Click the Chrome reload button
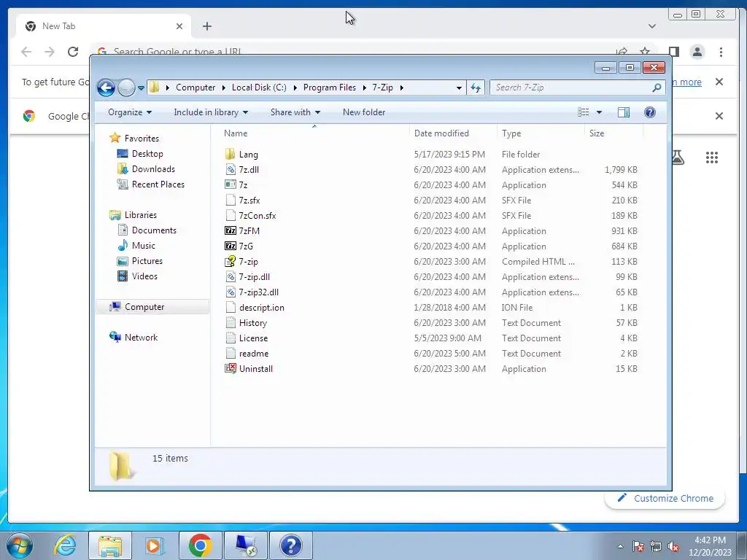Screen dimensions: 747x560 pyautogui.click(x=73, y=52)
